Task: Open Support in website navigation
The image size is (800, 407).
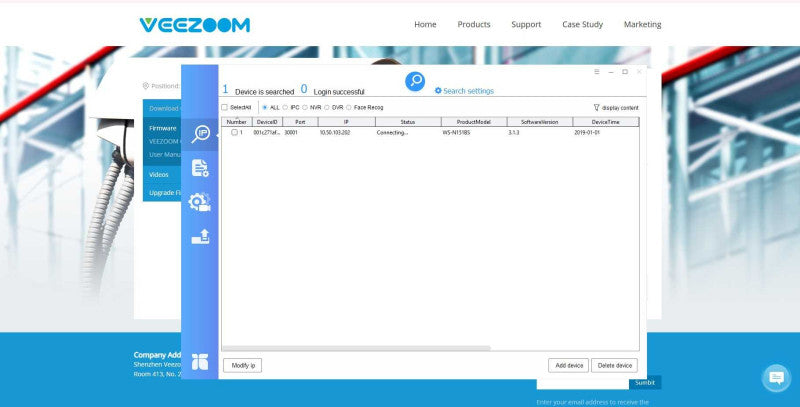Action: pyautogui.click(x=526, y=24)
